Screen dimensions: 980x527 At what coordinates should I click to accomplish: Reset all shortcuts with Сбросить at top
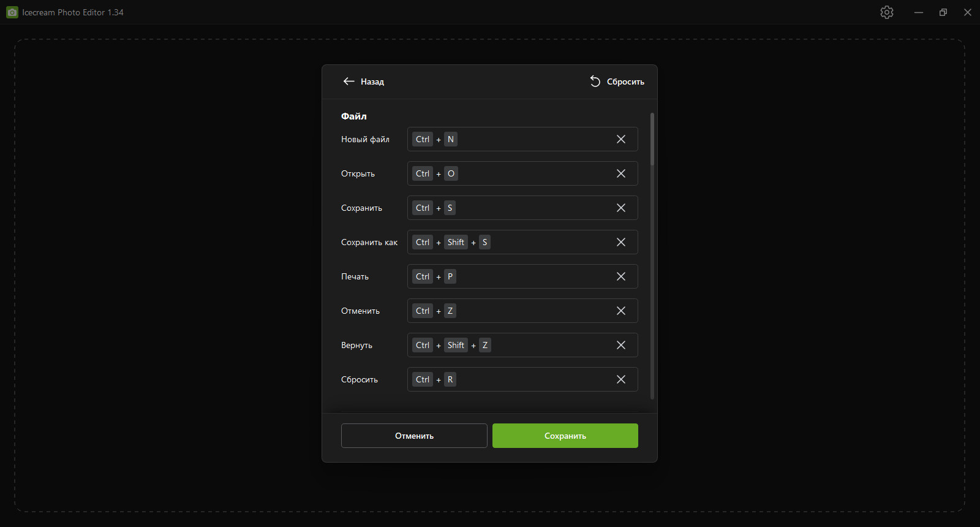(x=617, y=82)
